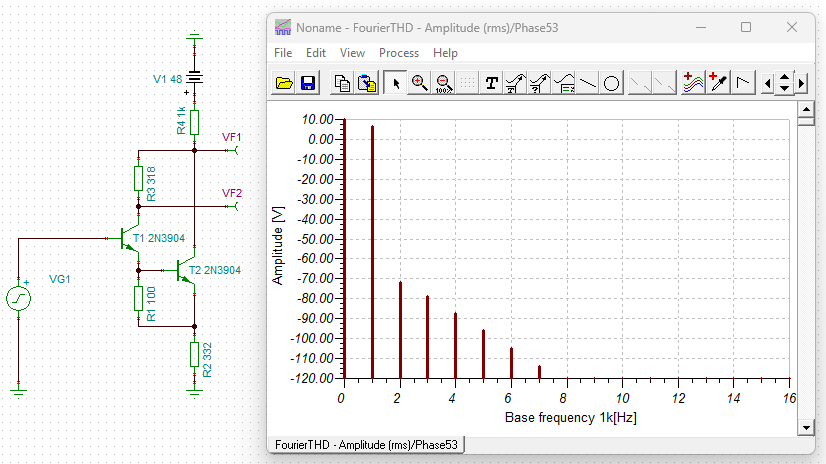
Task: Maximize the FourierTHD diagram window
Action: pyautogui.click(x=746, y=27)
